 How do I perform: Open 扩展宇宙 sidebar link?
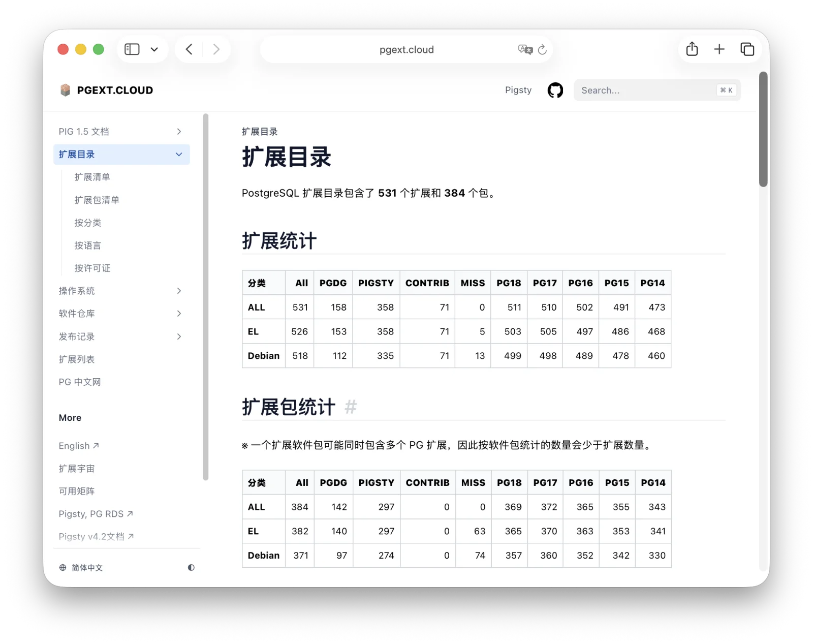tap(77, 469)
